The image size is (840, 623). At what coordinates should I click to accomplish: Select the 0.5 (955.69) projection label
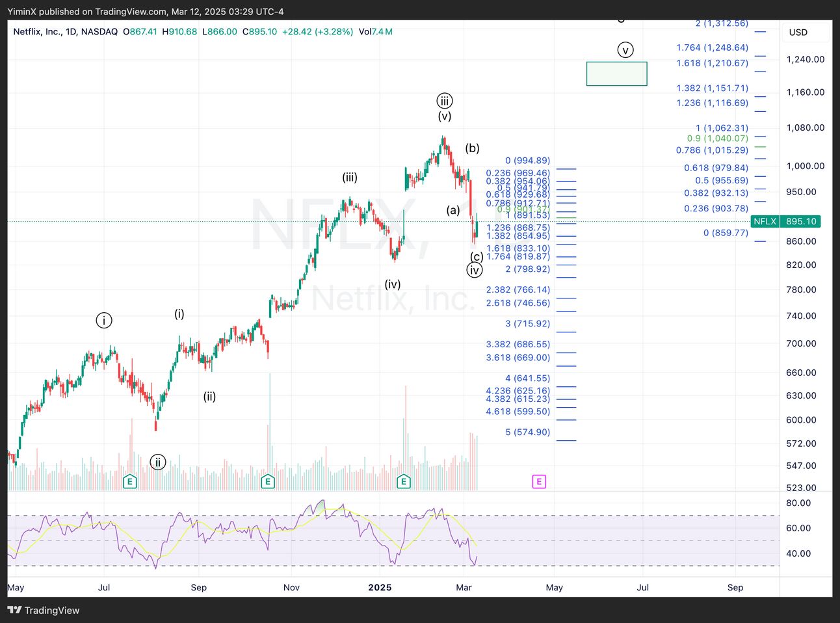(x=722, y=181)
